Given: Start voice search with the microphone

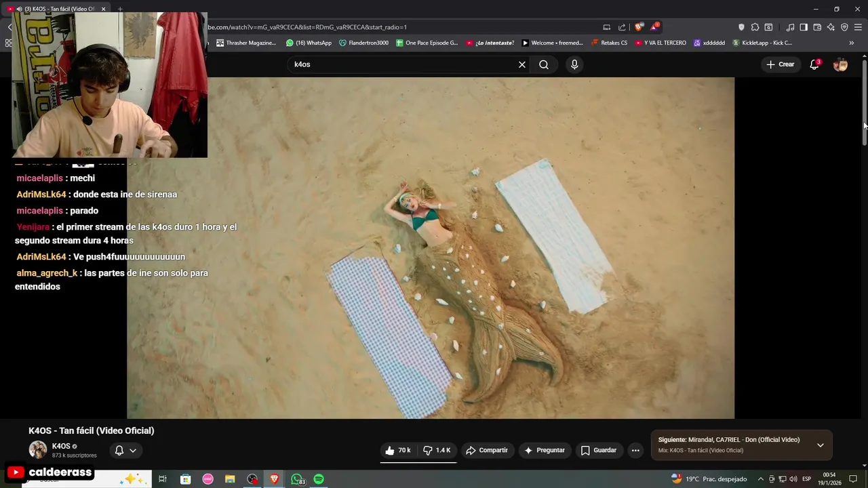Looking at the screenshot, I should click(x=574, y=64).
